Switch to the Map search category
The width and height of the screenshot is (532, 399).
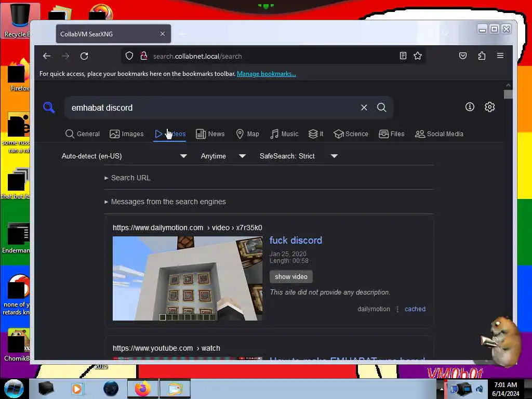[247, 134]
